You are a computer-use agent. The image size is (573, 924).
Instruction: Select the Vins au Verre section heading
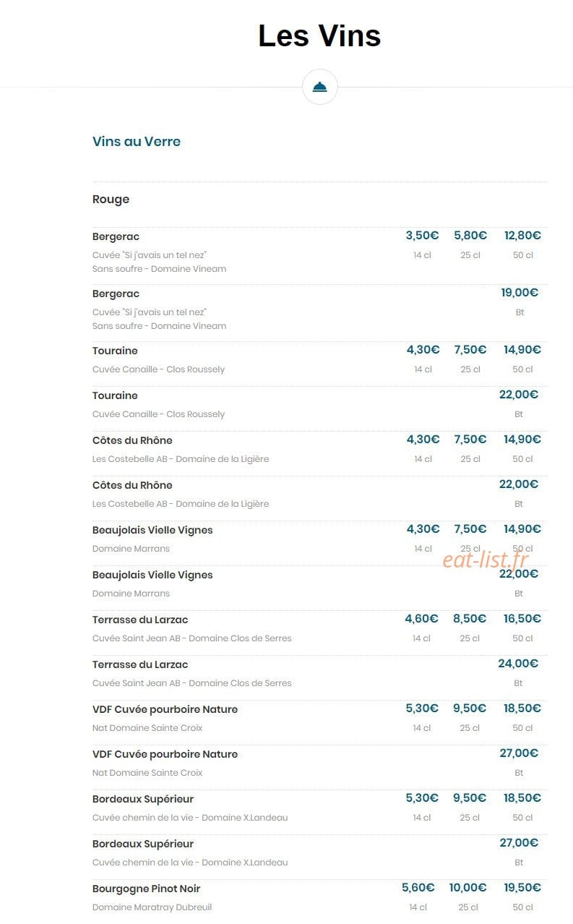coord(137,142)
